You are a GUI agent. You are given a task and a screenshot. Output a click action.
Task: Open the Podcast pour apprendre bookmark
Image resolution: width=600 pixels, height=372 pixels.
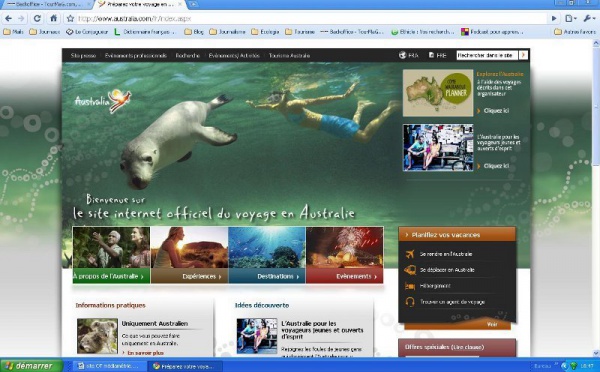click(492, 32)
